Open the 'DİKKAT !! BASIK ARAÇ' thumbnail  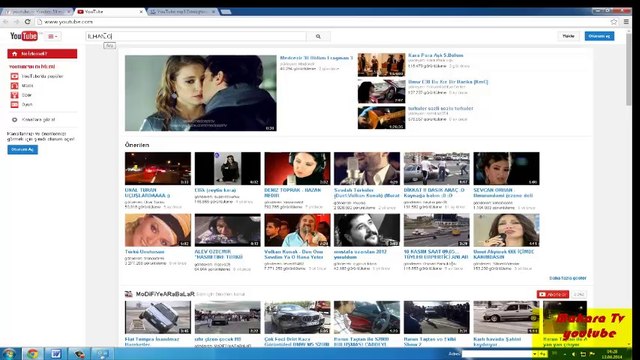[436, 169]
